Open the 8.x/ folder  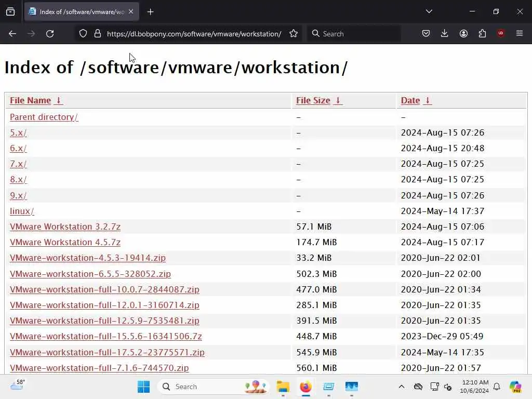[x=18, y=179]
